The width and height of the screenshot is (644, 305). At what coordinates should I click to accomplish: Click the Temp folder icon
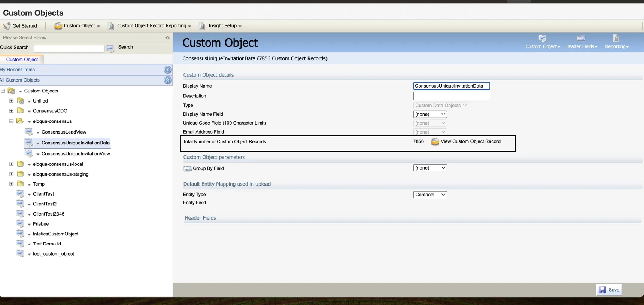coord(21,184)
